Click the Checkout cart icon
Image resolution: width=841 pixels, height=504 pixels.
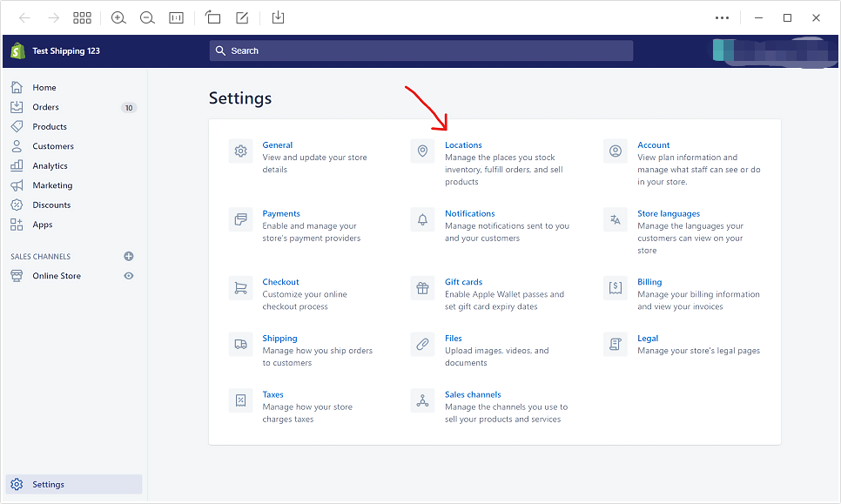point(241,288)
